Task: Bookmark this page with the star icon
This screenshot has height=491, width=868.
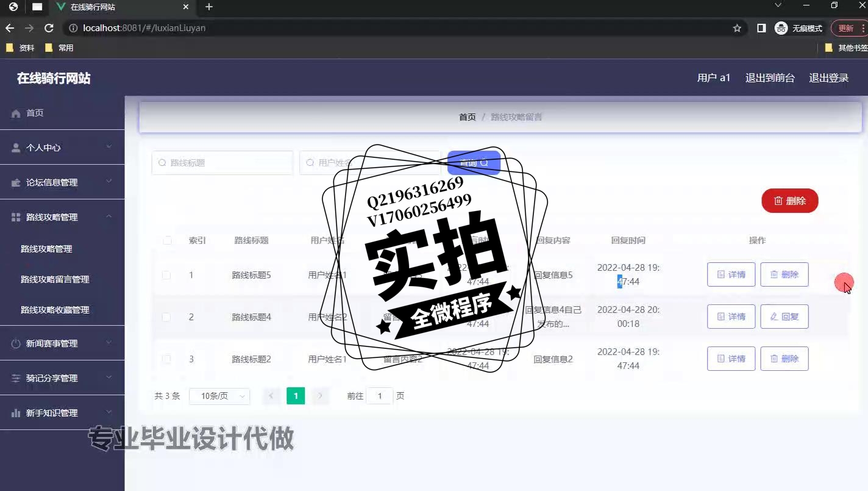Action: pos(737,28)
